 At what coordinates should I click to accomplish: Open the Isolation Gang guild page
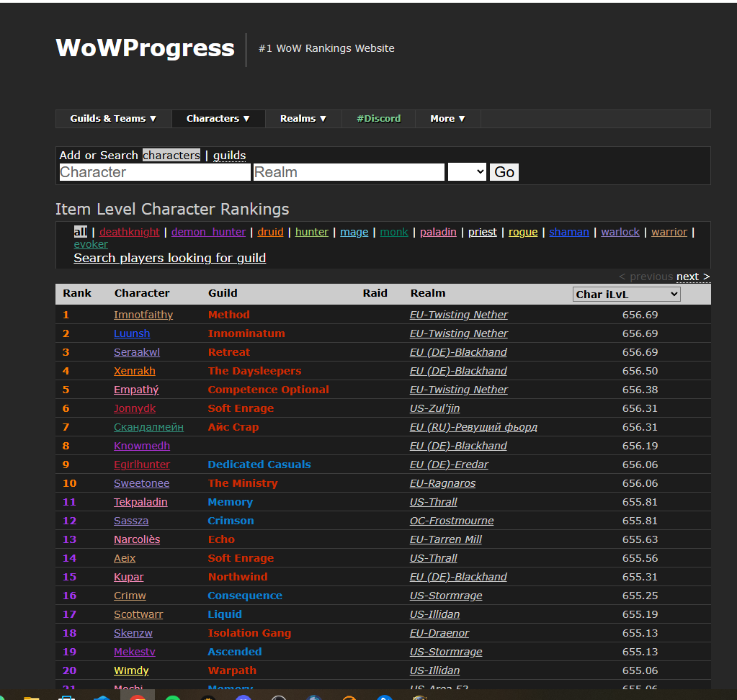pyautogui.click(x=249, y=633)
